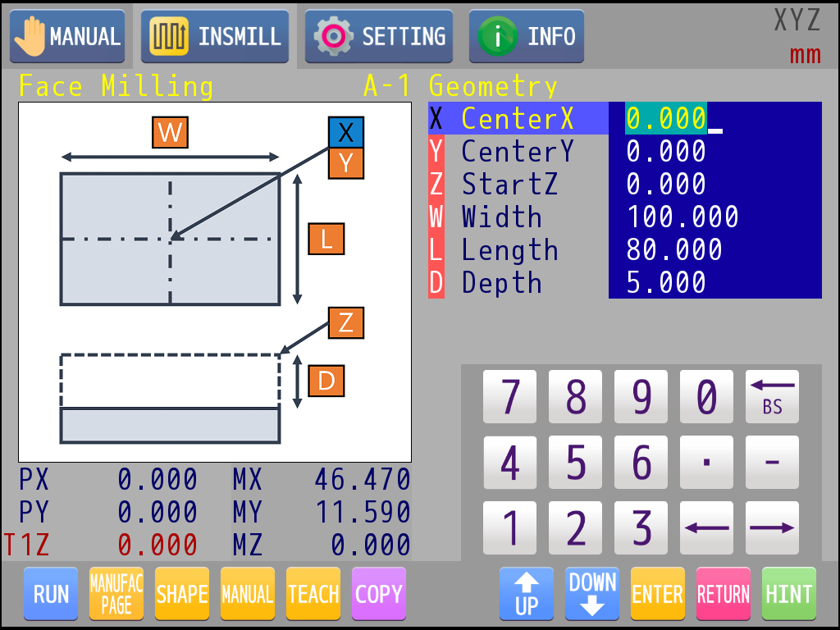
Task: Switch to the INSMILL tab
Action: [215, 37]
